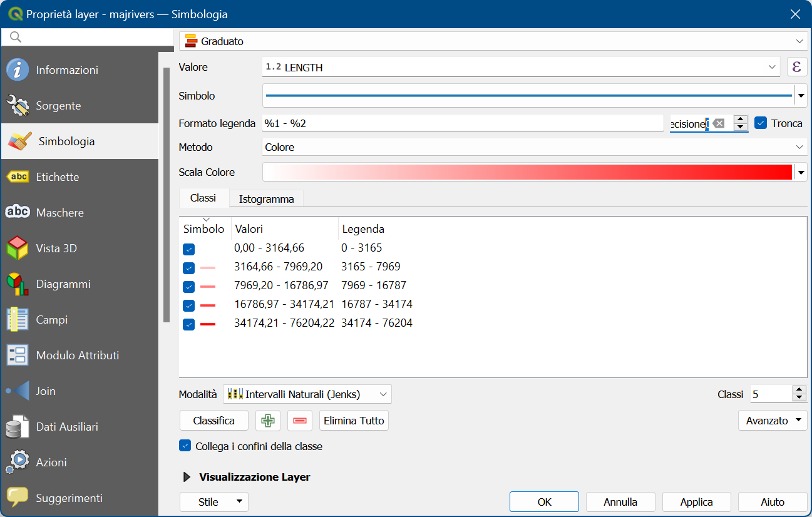
Task: Open the Join section
Action: (79, 391)
